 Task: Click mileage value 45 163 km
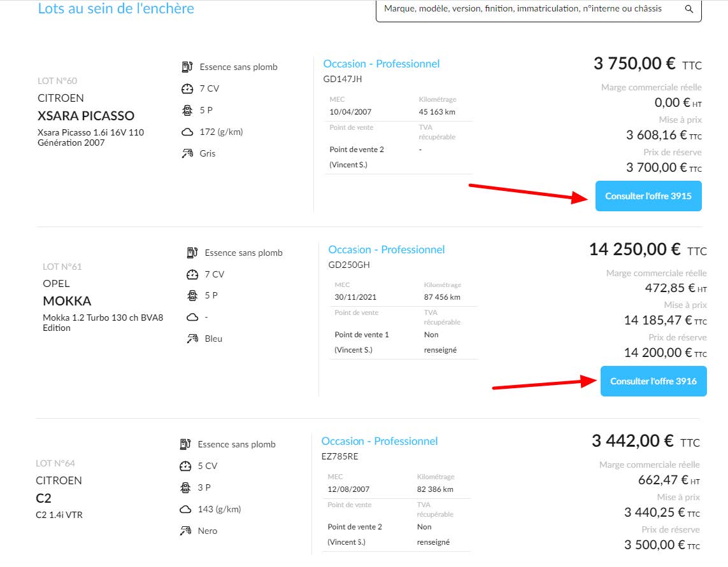[437, 112]
